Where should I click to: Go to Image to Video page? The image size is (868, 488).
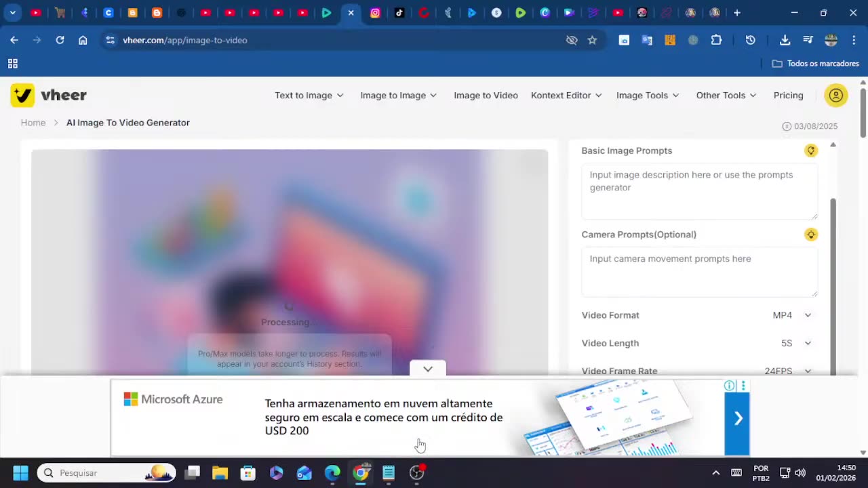pyautogui.click(x=486, y=96)
